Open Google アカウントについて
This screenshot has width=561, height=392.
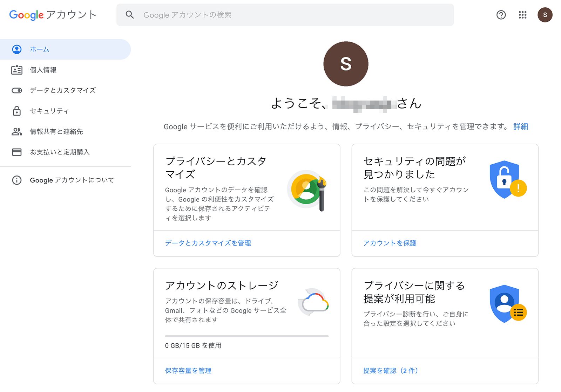point(65,180)
